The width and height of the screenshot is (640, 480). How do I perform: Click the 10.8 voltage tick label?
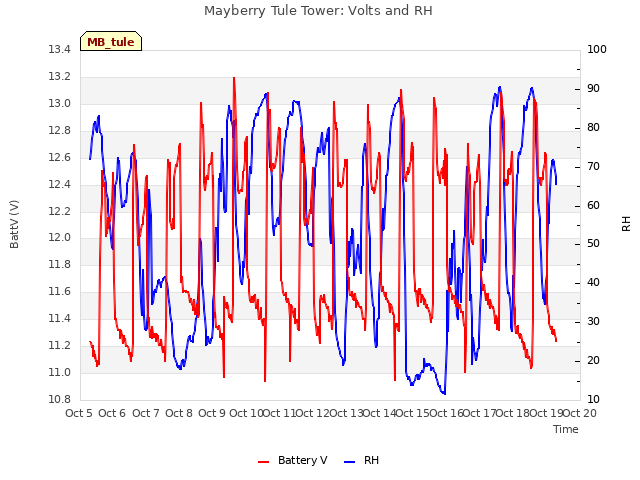click(59, 399)
